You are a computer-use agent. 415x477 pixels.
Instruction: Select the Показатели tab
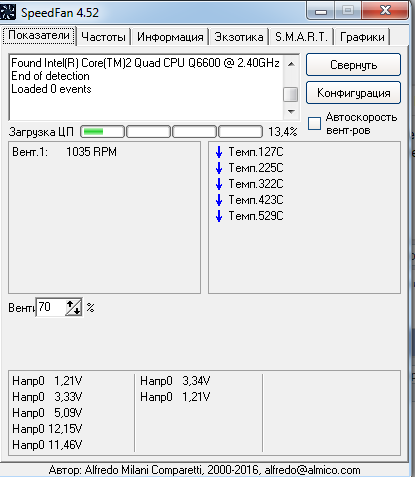point(39,35)
